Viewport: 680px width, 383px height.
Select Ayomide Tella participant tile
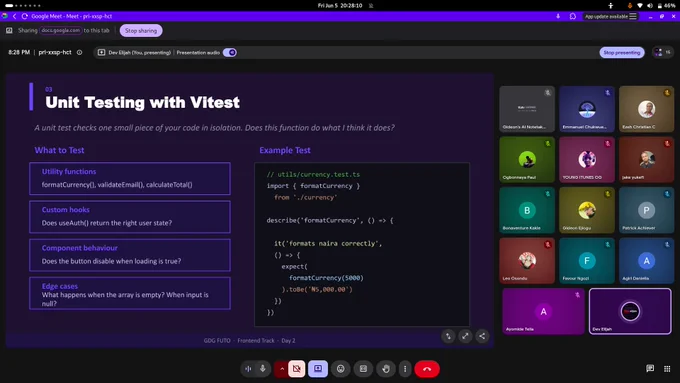click(543, 311)
